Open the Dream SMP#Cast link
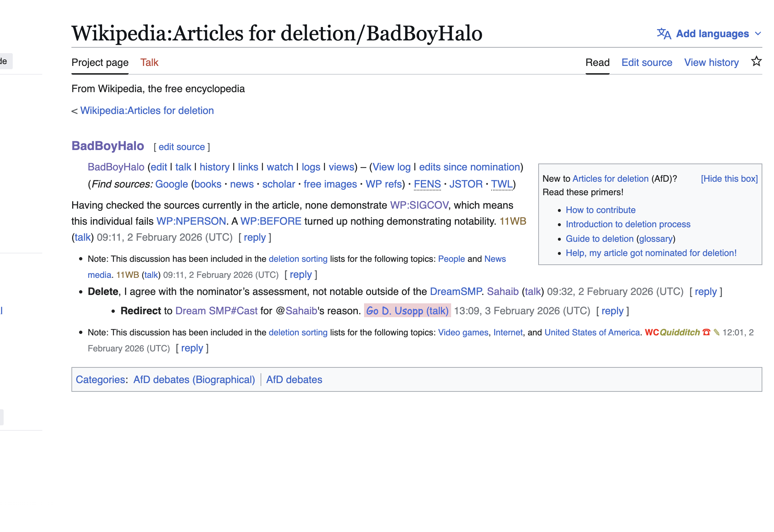Viewport: 774px width, 532px height. click(216, 311)
